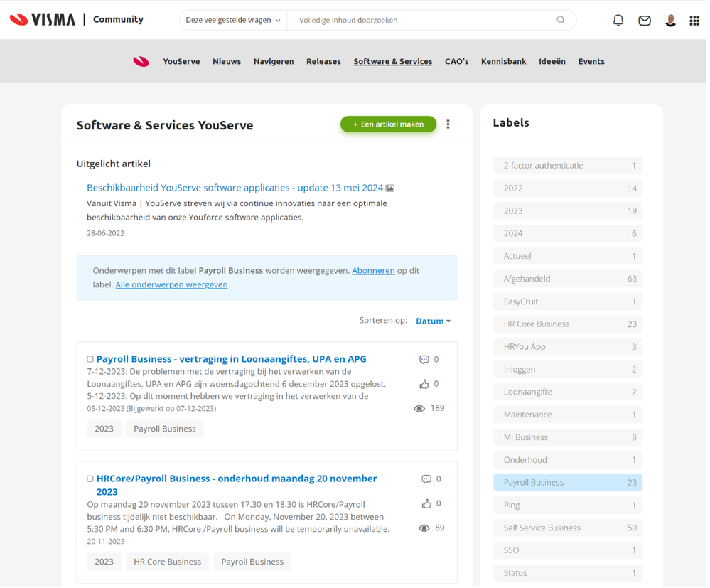Image resolution: width=710 pixels, height=588 pixels.
Task: Open the Releases menu item
Action: pos(323,62)
